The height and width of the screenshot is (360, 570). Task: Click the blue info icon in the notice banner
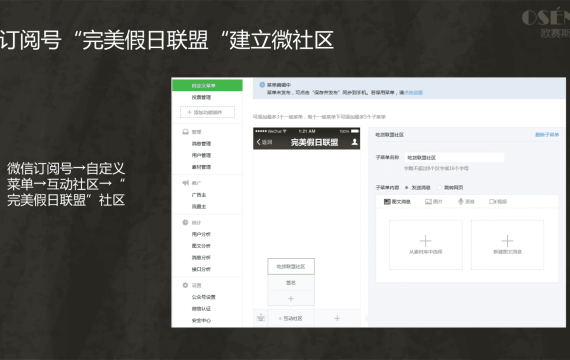(x=262, y=85)
